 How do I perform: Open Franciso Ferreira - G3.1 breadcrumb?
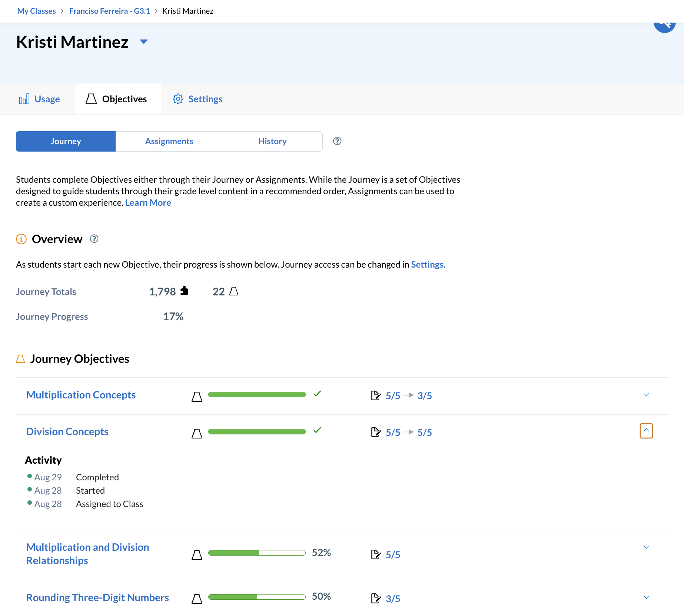coord(110,11)
